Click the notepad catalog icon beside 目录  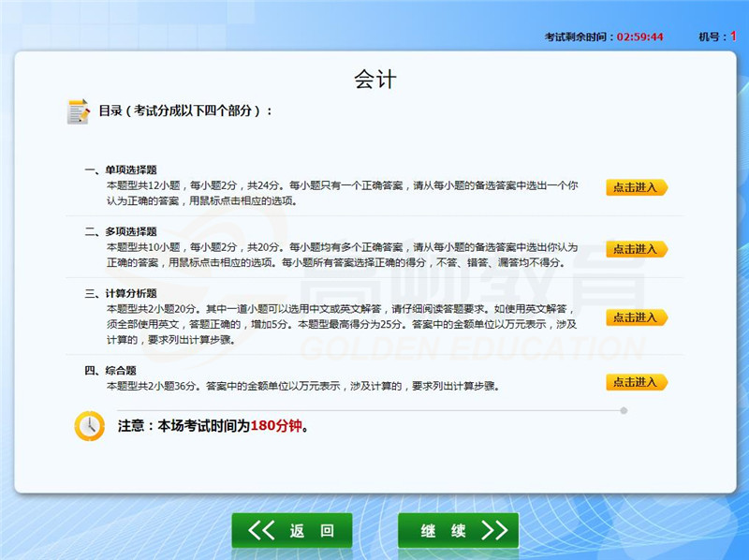coord(79,111)
